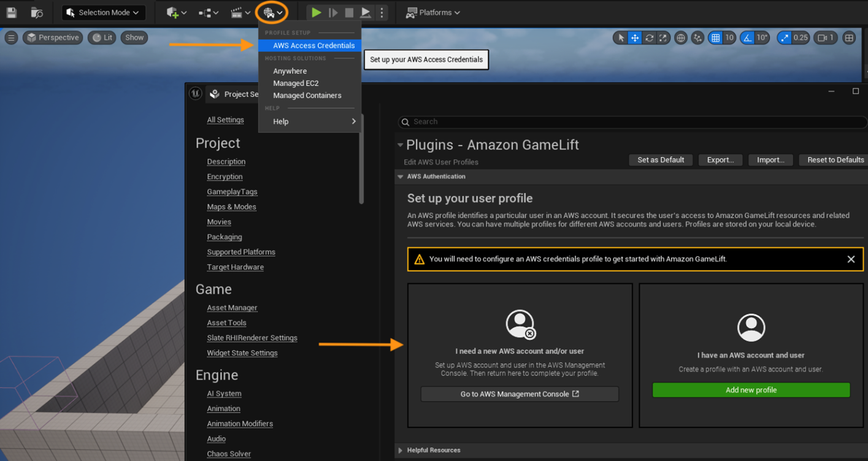Screen dimensions: 868x461
Task: Open Packaging settings
Action: 225,237
